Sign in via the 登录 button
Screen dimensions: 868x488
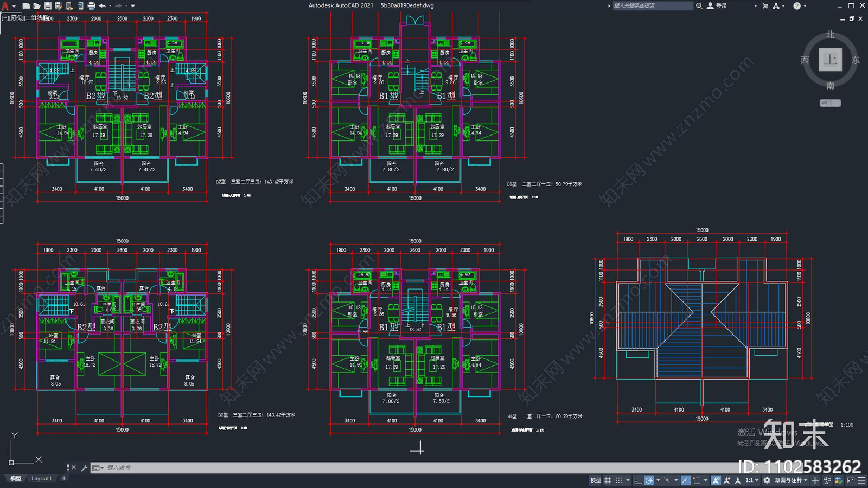pos(717,5)
